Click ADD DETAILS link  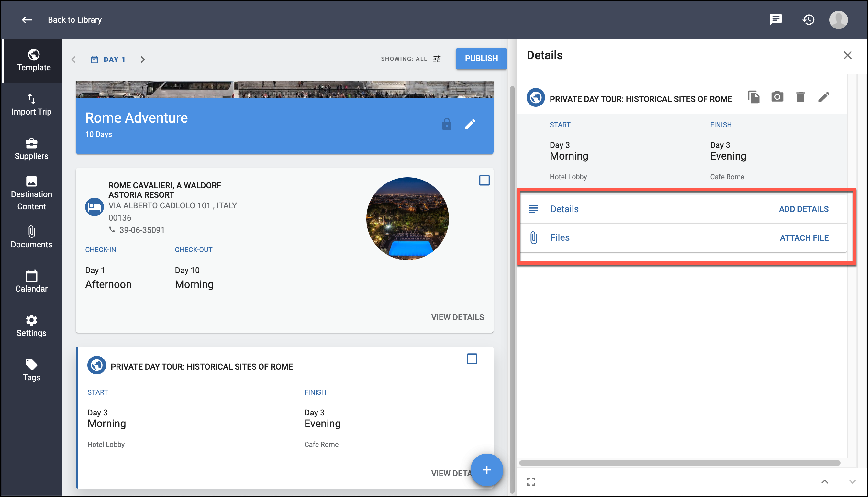(x=804, y=209)
